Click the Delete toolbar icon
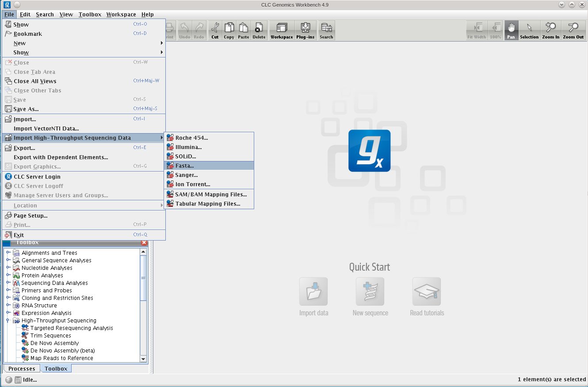The width and height of the screenshot is (588, 387). point(259,31)
